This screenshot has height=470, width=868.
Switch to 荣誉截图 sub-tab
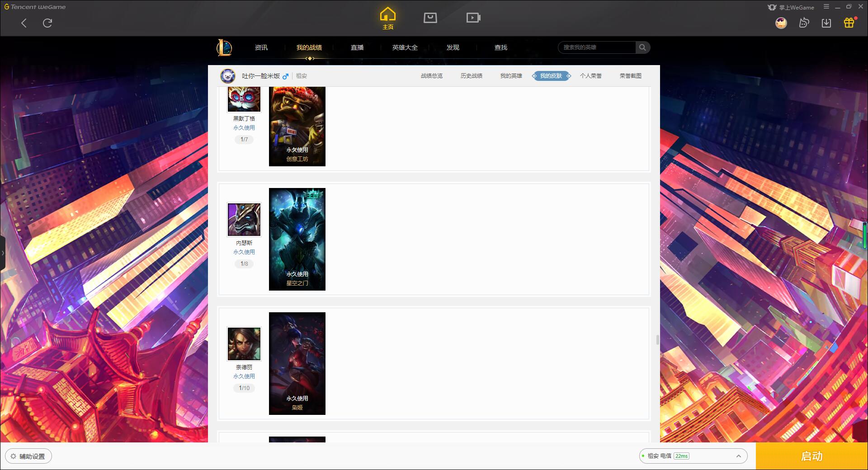[631, 76]
